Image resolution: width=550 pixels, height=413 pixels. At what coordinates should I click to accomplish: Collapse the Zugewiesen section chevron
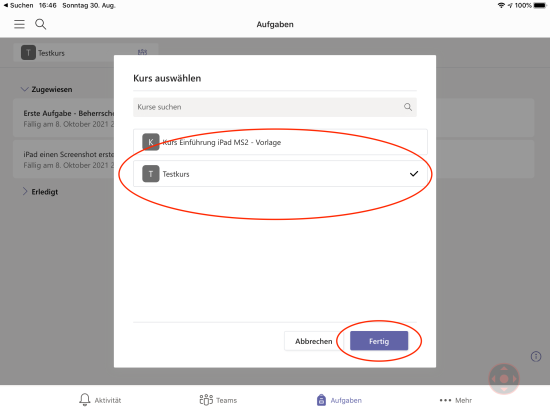coord(24,89)
